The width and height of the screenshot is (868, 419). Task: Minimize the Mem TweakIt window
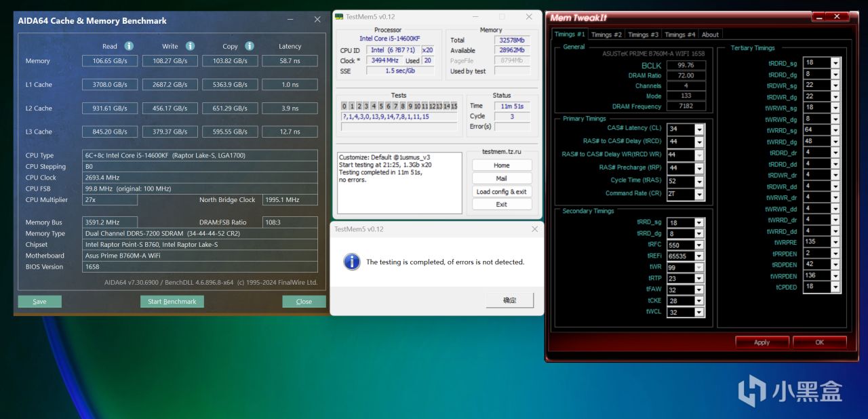click(819, 16)
